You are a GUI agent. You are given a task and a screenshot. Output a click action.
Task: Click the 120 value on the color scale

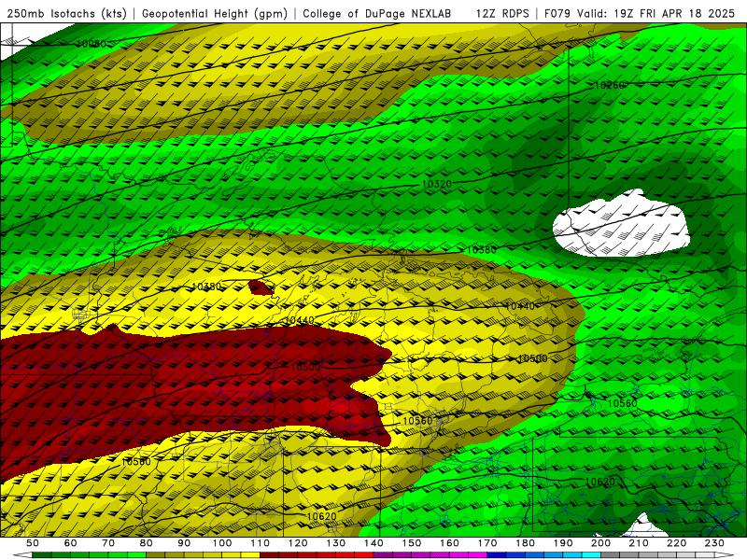tap(298, 543)
